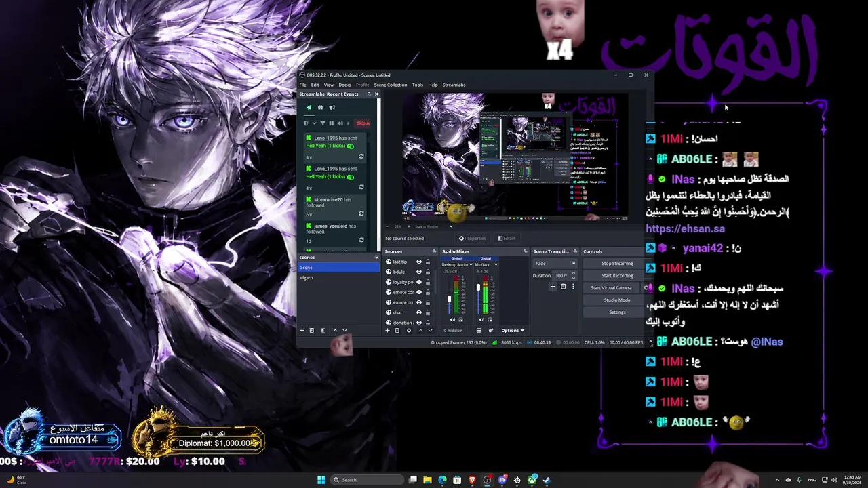Select the elgato scene
Screen dimensions: 868x488
(x=339, y=278)
